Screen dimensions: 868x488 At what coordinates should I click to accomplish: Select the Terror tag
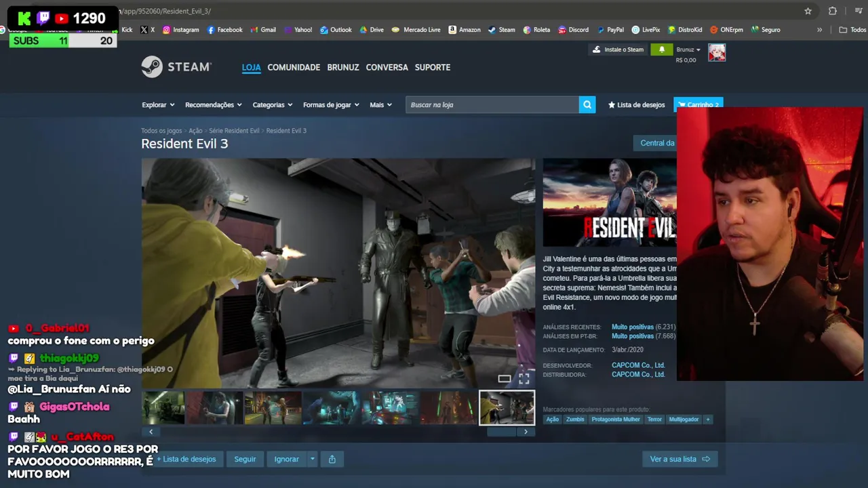(654, 420)
